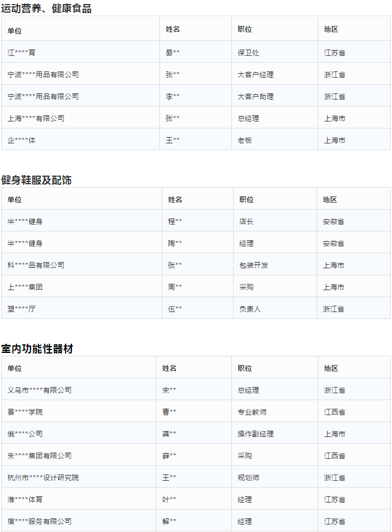Viewport: 392px width, 532px height.
Task: Select the name cell 伍**
Action: click(x=175, y=309)
